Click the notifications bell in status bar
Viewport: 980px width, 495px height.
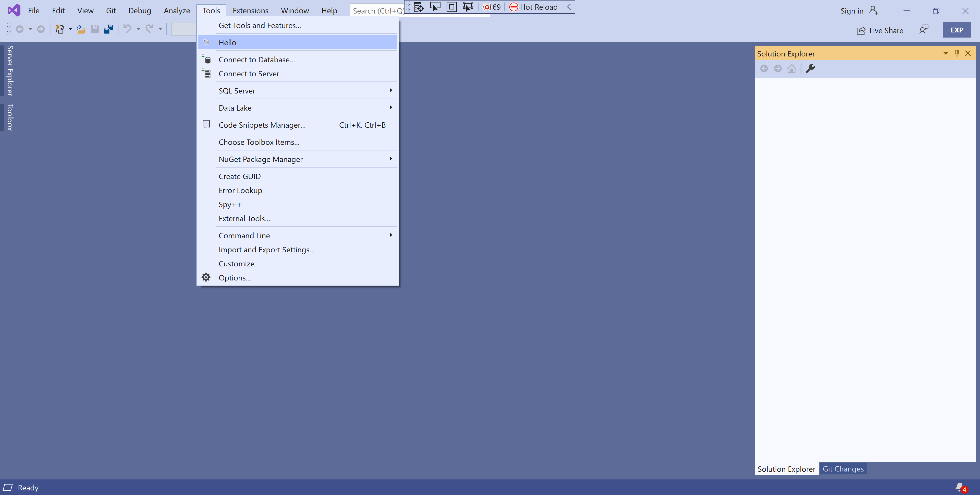click(960, 487)
